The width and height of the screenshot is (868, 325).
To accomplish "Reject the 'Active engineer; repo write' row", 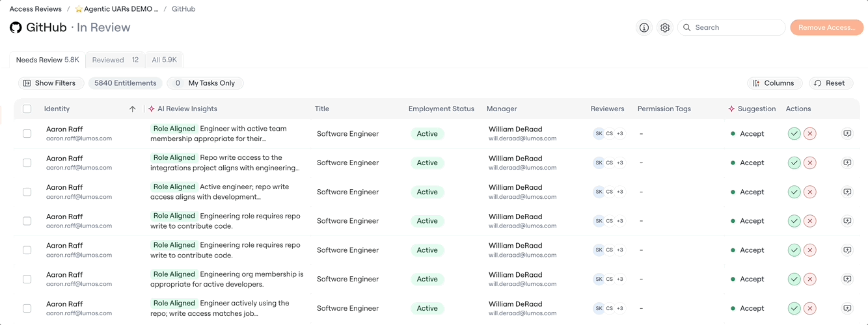I will tap(810, 192).
